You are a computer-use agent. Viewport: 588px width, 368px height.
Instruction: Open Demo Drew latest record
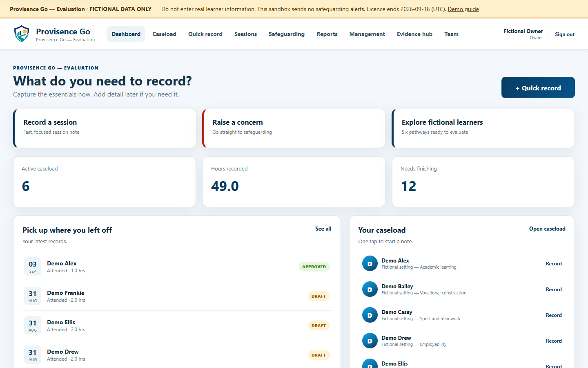(177, 355)
